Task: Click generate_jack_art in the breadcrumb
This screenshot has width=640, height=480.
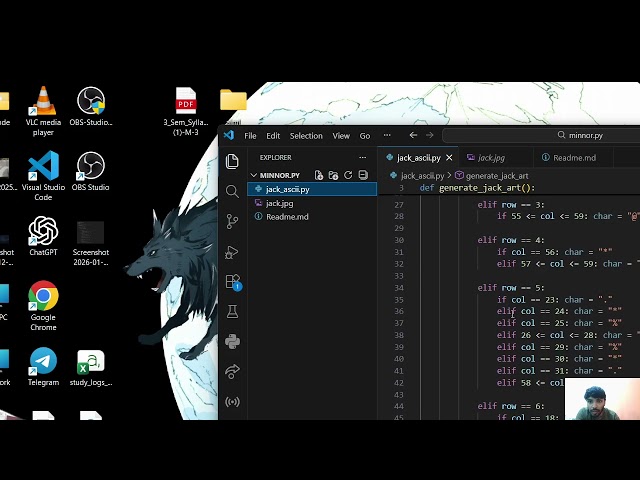Action: (497, 176)
